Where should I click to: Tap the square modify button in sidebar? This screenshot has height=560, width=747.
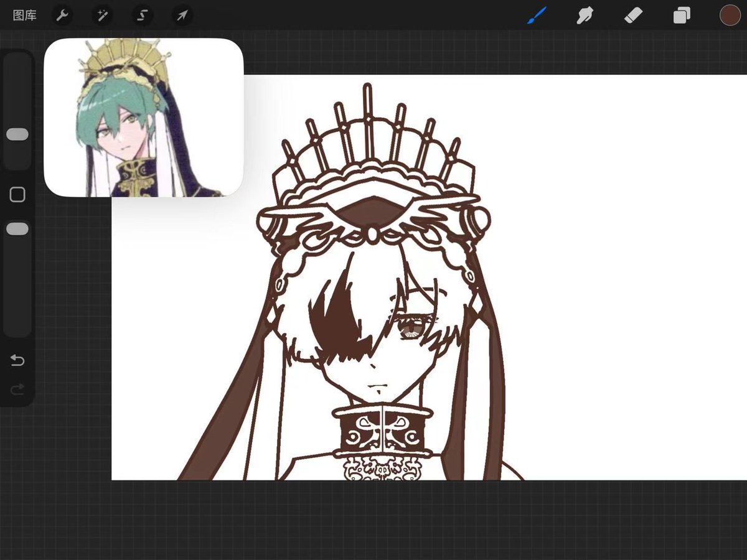(x=17, y=195)
